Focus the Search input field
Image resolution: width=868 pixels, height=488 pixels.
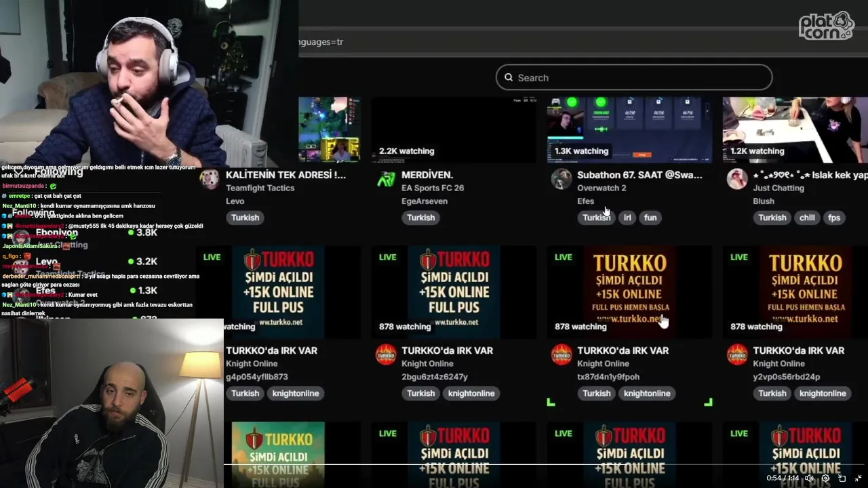[634, 77]
